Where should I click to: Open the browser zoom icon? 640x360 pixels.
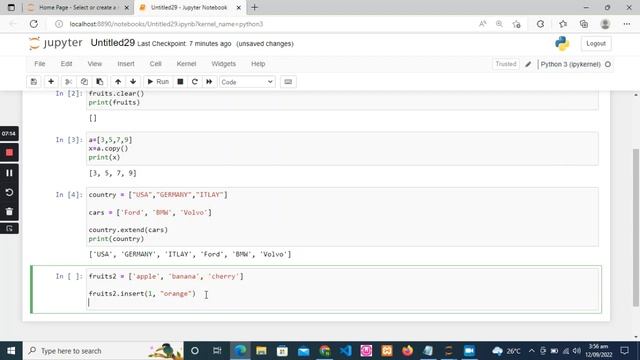(x=499, y=24)
